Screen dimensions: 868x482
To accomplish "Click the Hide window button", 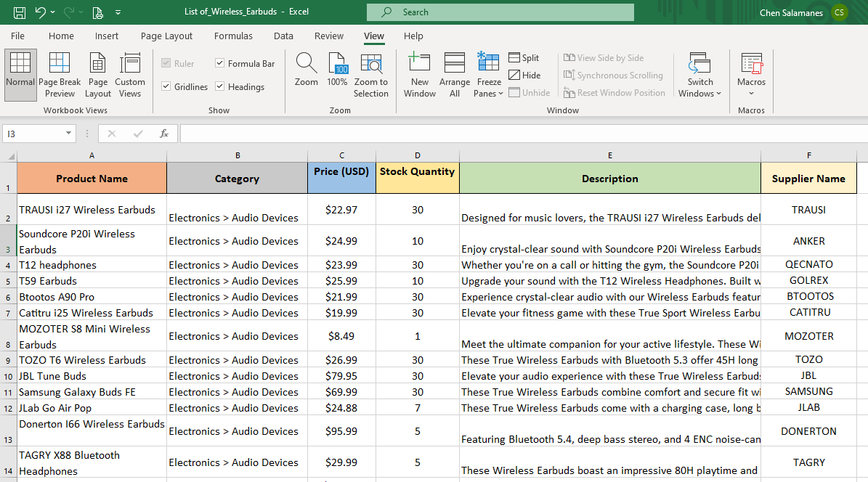I will (524, 75).
